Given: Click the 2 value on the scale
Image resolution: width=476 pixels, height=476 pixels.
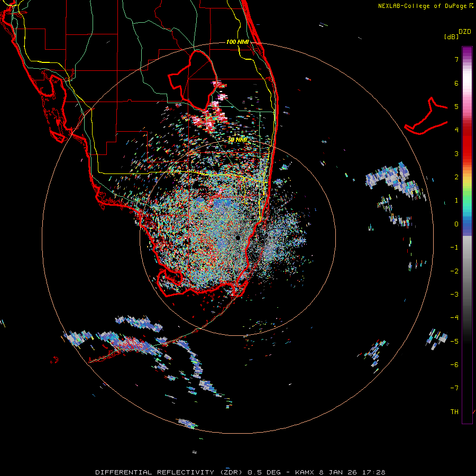Looking at the screenshot, I should pos(456,177).
